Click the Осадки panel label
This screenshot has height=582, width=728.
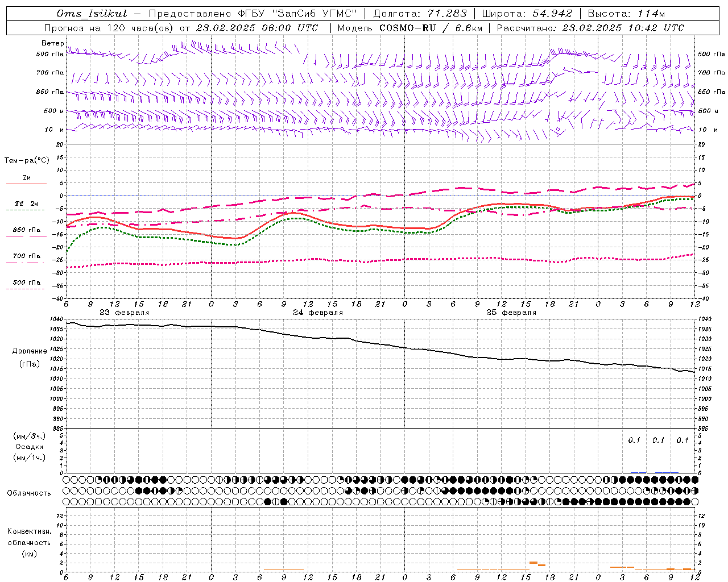pos(30,447)
